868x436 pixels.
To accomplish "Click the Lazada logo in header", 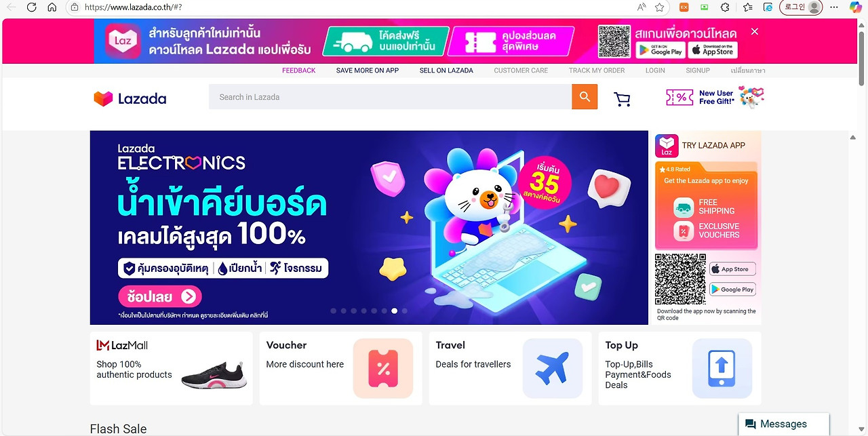I will click(130, 99).
